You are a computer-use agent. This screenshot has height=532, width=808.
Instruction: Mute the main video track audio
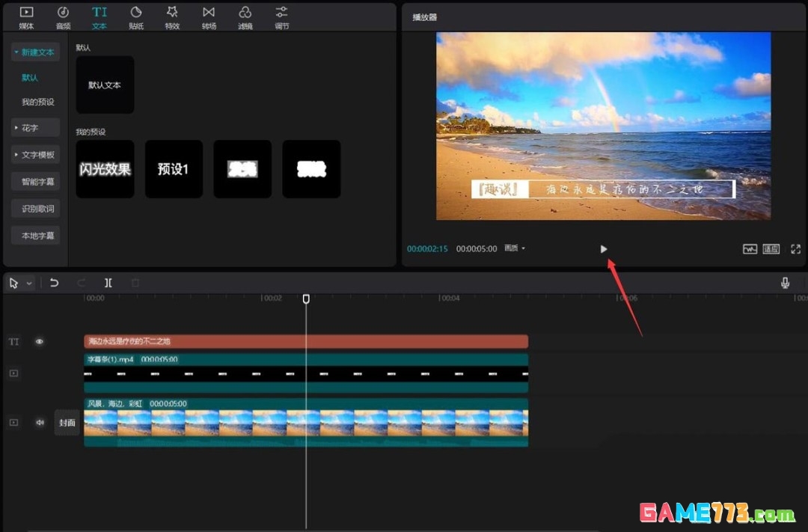pos(40,423)
